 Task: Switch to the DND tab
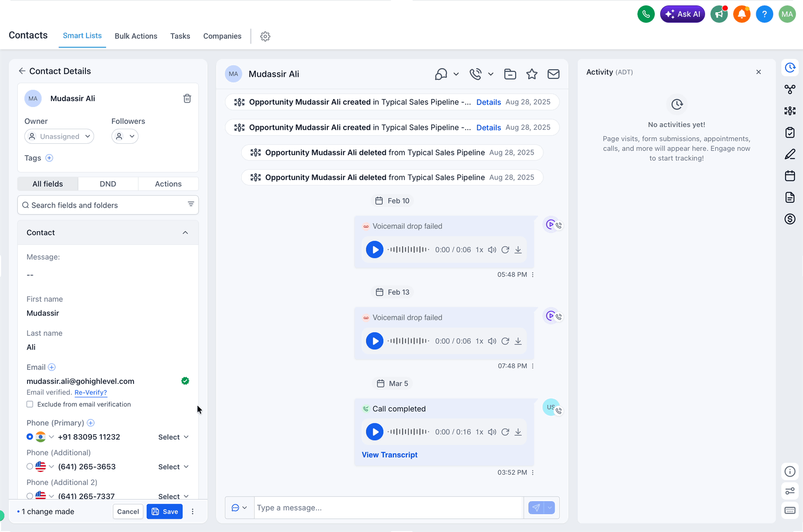[108, 184]
